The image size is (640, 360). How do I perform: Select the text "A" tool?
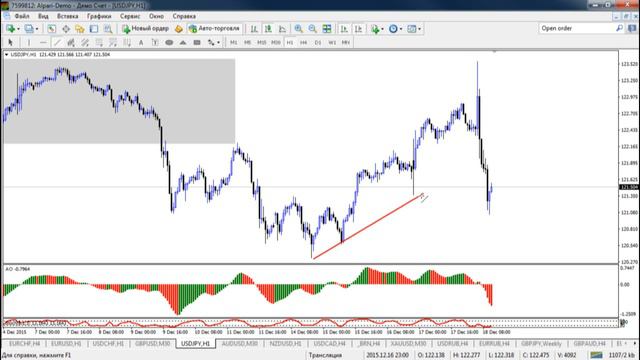141,42
